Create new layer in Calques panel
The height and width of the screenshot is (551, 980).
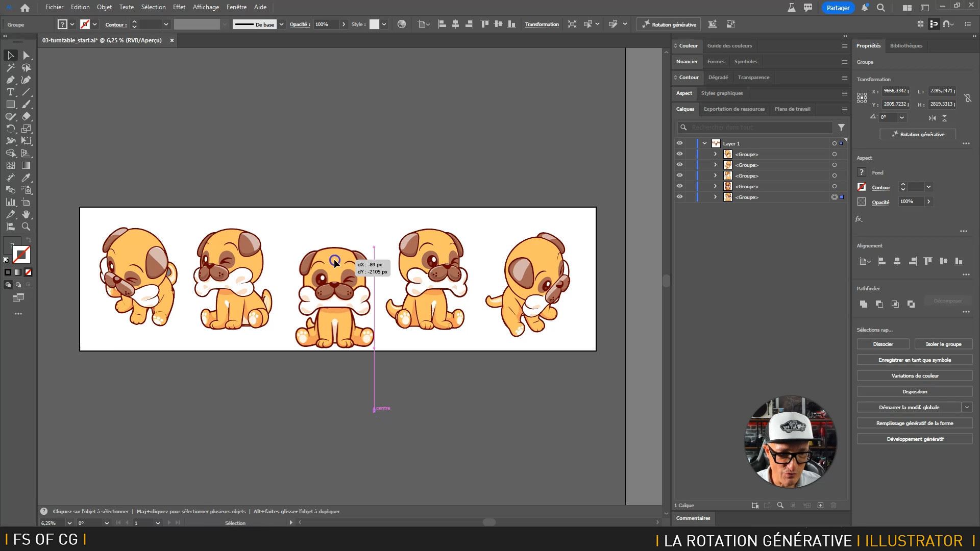tap(820, 505)
